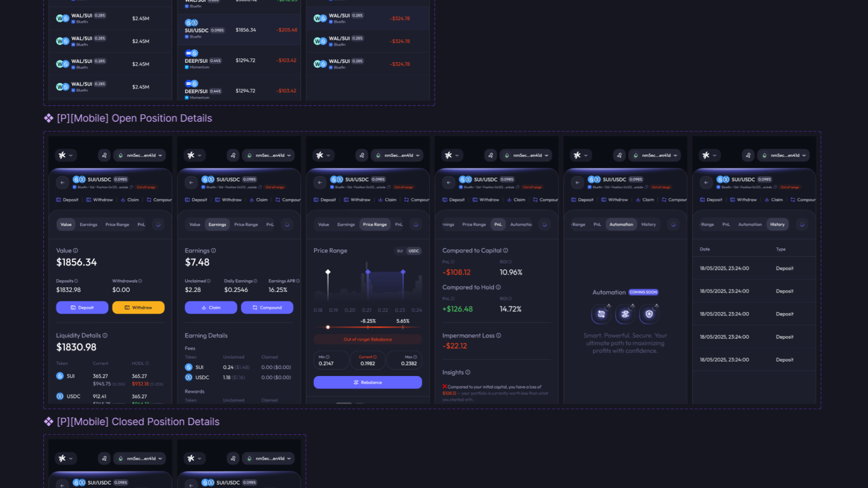The height and width of the screenshot is (488, 868).
Task: Click the Rebalance button below the price range
Action: pyautogui.click(x=368, y=382)
